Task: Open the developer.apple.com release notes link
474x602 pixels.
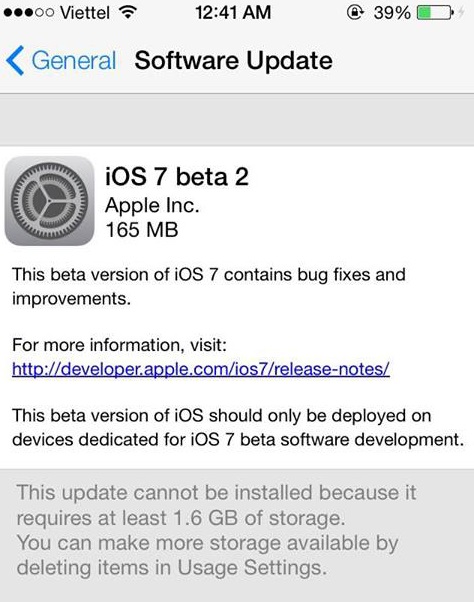Action: coord(201,369)
